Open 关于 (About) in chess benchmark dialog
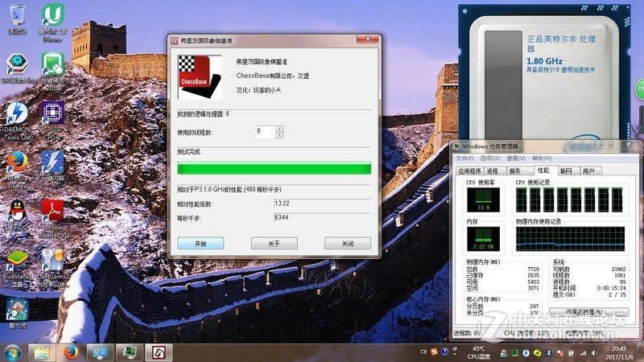Screen dimensions: 644x362 click(x=274, y=244)
